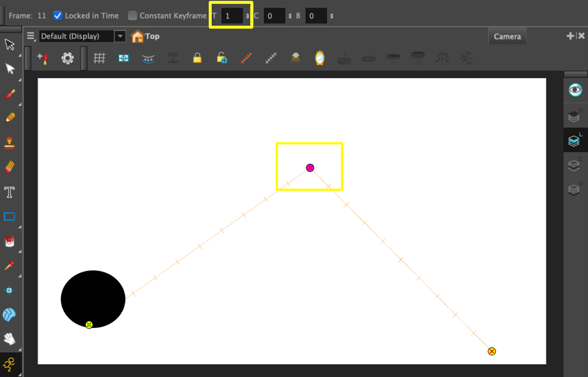
Task: Click the Continuity C value field
Action: [x=274, y=16]
